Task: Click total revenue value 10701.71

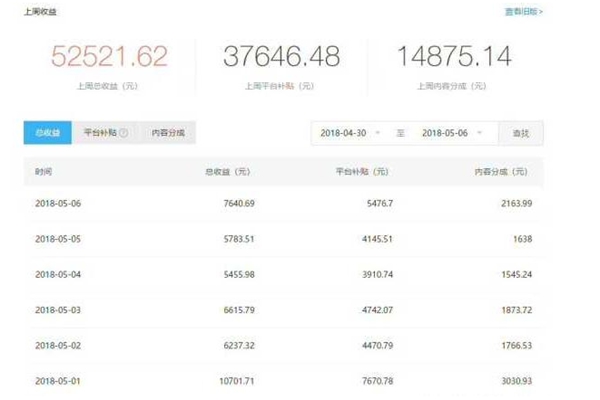Action: click(x=237, y=381)
